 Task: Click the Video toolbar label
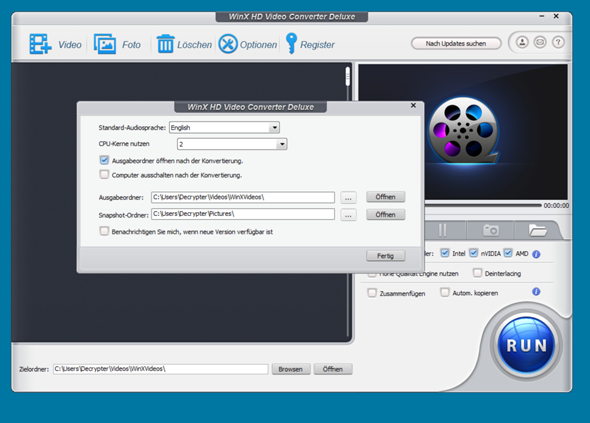pos(70,45)
